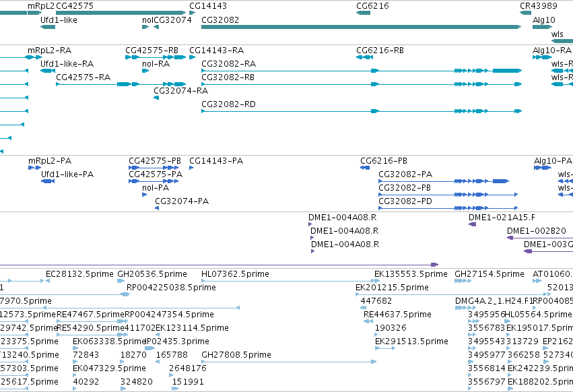This screenshot has height=392, width=573.
Task: Select transcript CG32082-RB
Action: click(x=361, y=84)
